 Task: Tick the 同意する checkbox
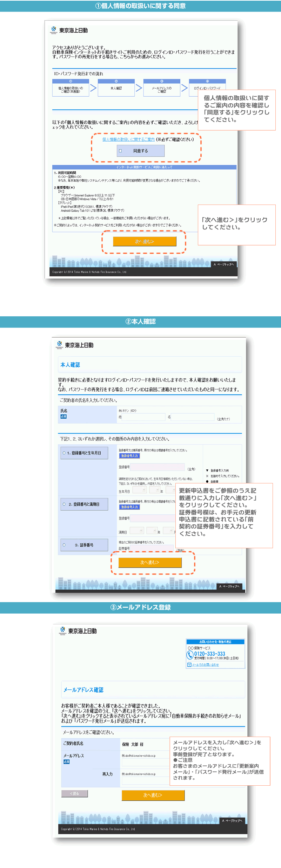click(120, 151)
